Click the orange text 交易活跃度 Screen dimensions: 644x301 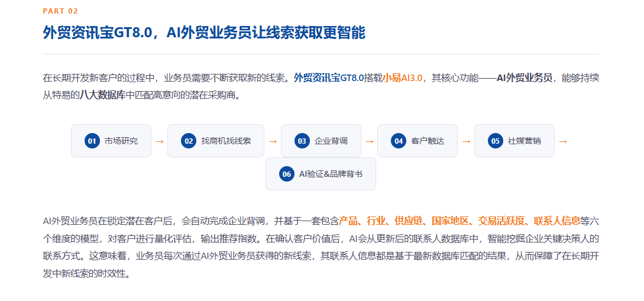click(501, 221)
